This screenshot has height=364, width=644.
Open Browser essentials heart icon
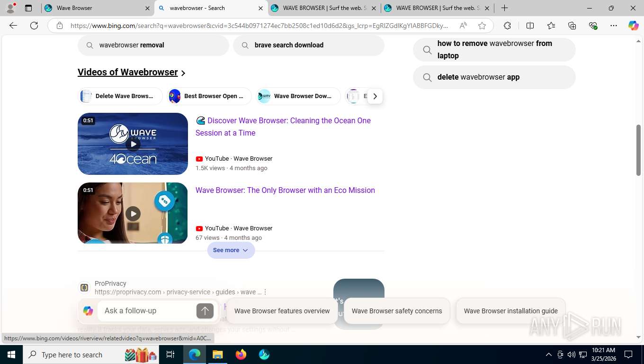593,26
